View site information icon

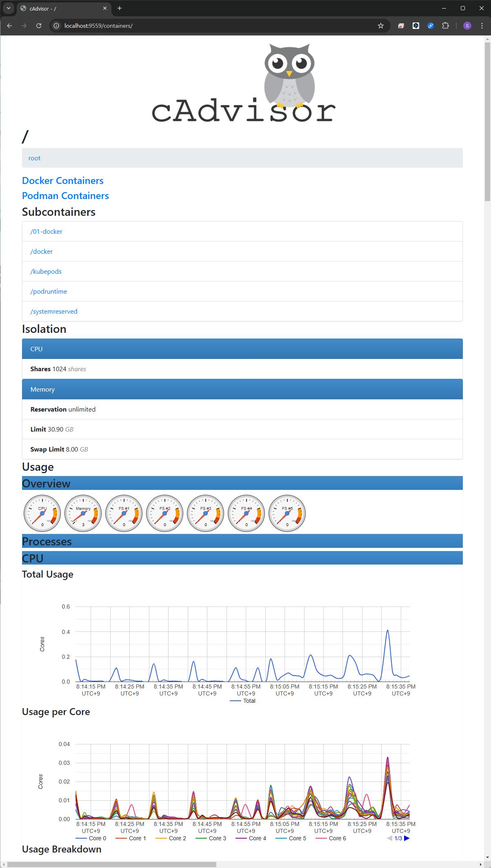[57, 26]
